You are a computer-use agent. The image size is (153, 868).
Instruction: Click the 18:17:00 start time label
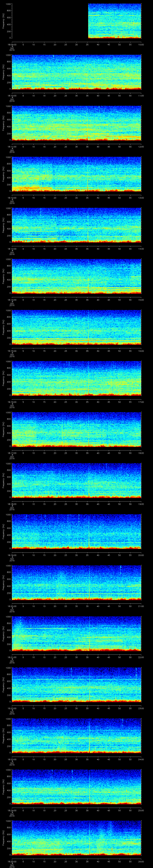12,453
